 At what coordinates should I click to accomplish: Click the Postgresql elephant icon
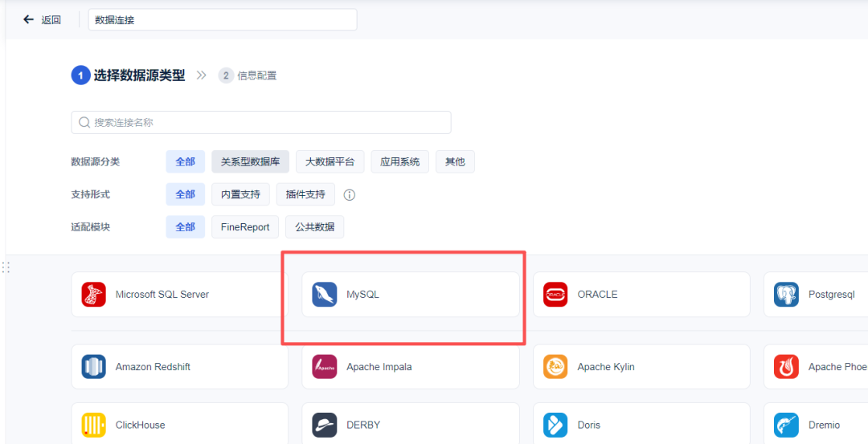coord(786,294)
